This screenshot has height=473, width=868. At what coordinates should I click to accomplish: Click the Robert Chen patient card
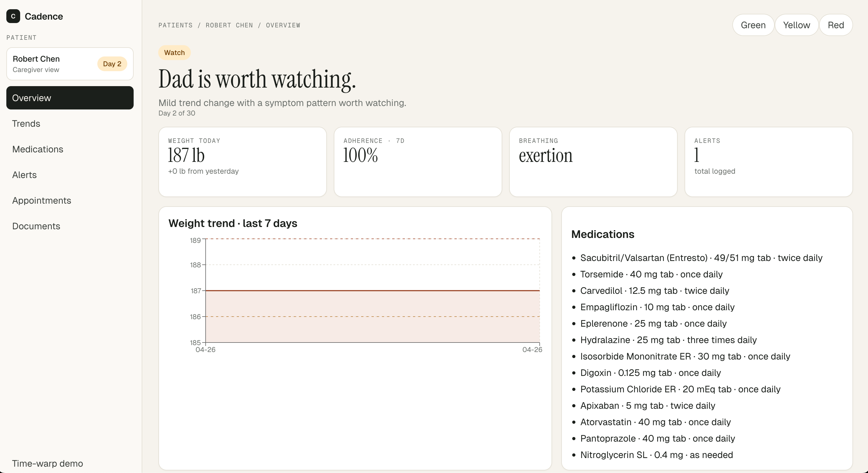tap(51, 64)
